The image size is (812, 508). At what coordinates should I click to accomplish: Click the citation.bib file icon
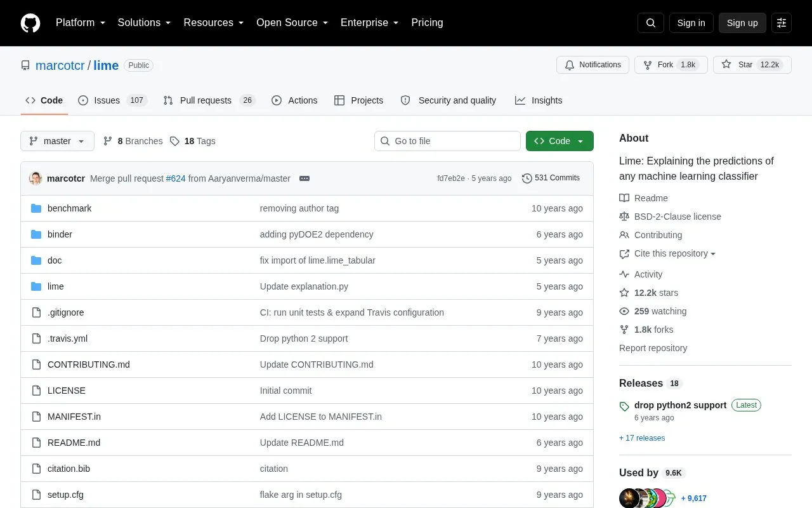pyautogui.click(x=36, y=469)
